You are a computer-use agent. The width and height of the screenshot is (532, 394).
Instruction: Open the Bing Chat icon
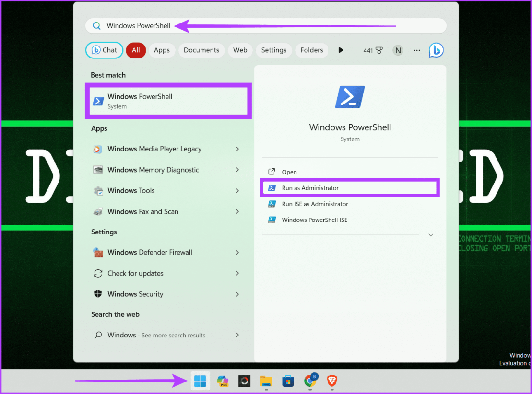(x=436, y=50)
